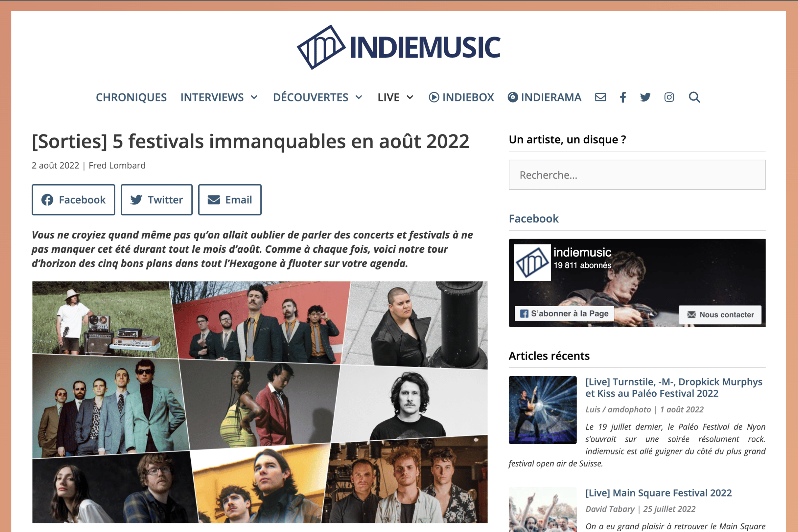
Task: Expand the Découvertes dropdown arrow
Action: [x=359, y=97]
